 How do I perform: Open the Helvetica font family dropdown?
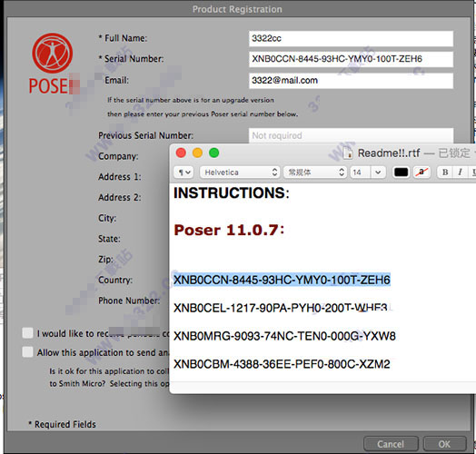coord(239,173)
